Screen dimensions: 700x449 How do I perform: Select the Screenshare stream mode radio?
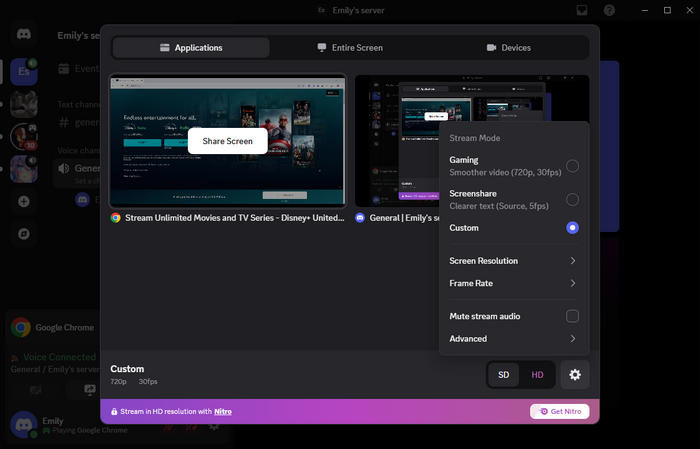click(572, 200)
